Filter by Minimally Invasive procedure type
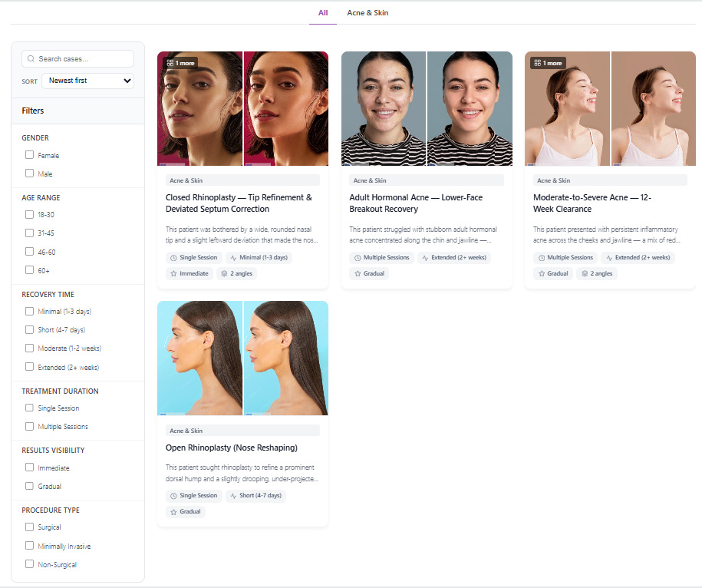 pos(30,546)
